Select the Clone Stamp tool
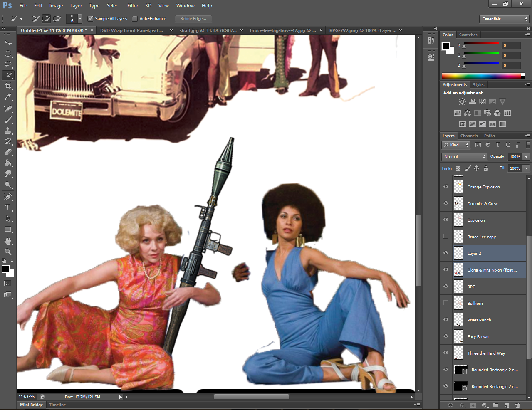The height and width of the screenshot is (410, 532). pyautogui.click(x=8, y=131)
